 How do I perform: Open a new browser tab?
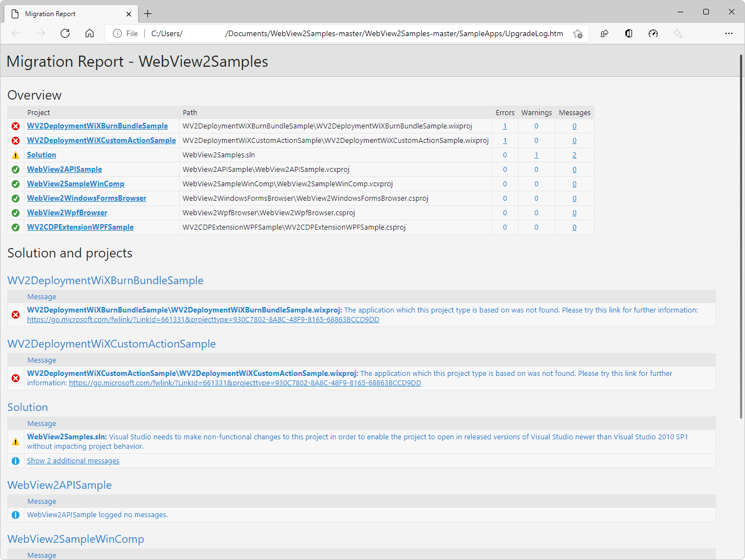147,13
